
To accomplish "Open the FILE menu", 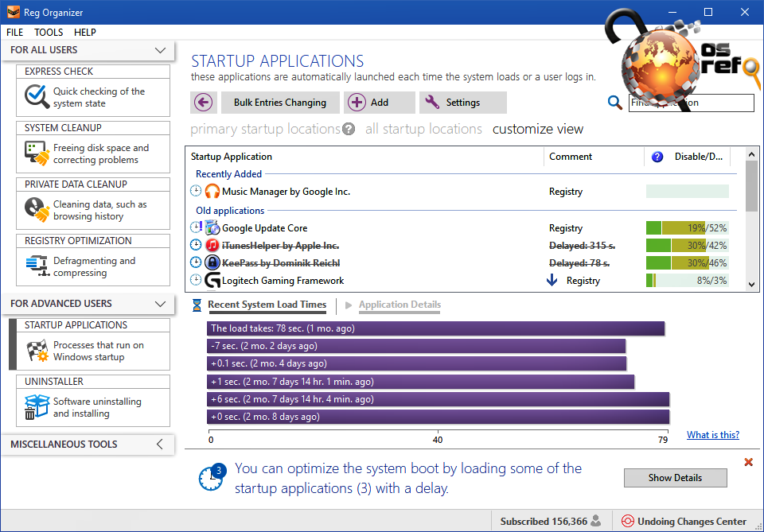I will click(x=14, y=32).
